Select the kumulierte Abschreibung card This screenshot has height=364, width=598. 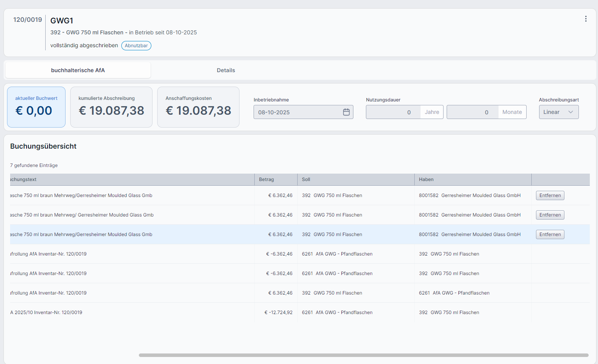tap(111, 107)
